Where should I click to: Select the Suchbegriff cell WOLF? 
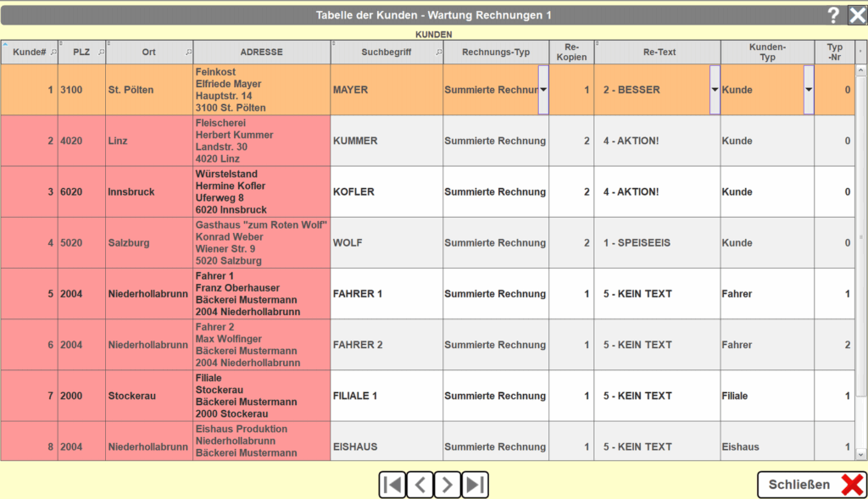point(387,242)
